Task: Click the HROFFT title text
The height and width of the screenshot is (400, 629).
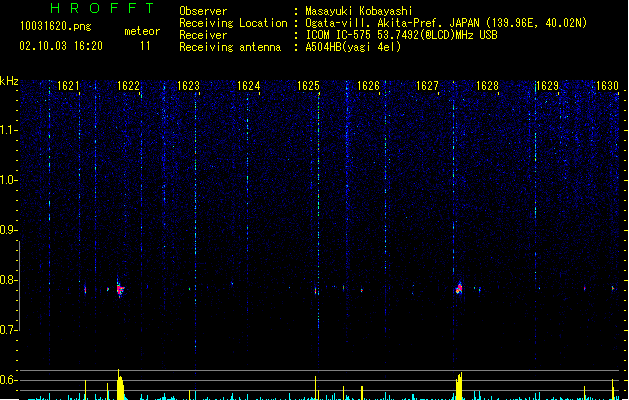Action: click(102, 8)
